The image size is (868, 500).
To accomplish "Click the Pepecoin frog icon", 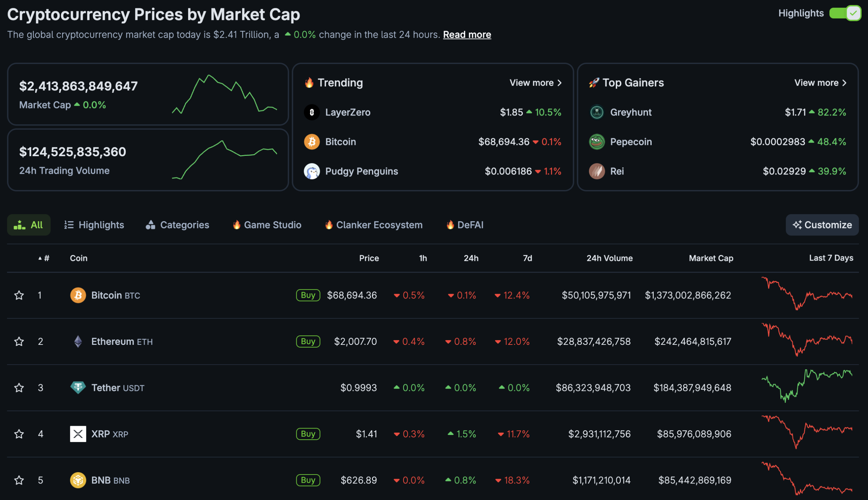I will coord(597,142).
